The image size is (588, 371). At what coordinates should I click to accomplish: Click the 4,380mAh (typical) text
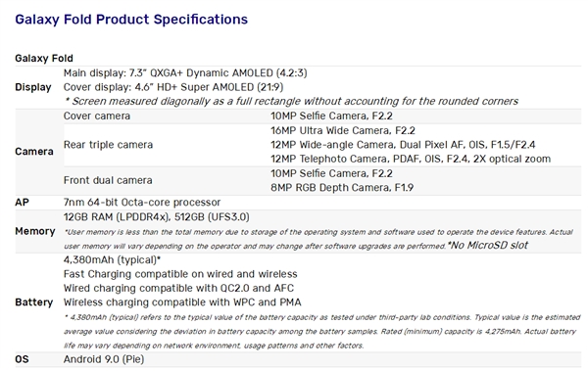click(x=112, y=259)
